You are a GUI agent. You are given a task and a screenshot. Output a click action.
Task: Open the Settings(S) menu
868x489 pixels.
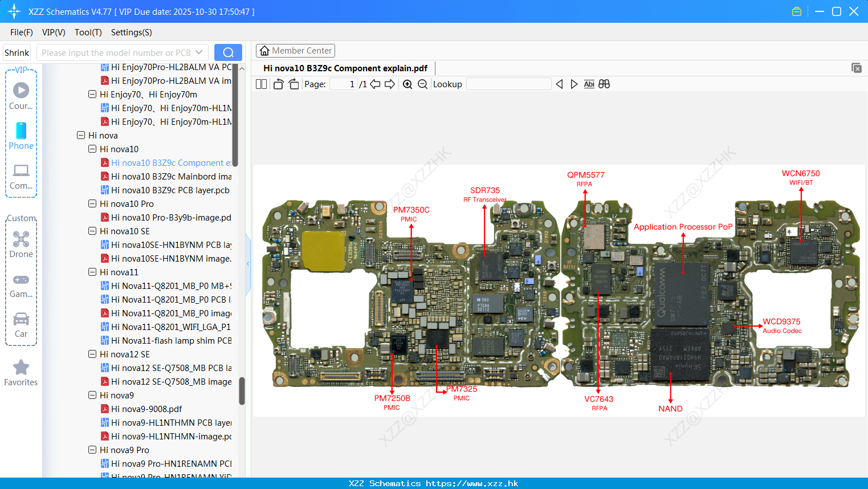pos(132,32)
